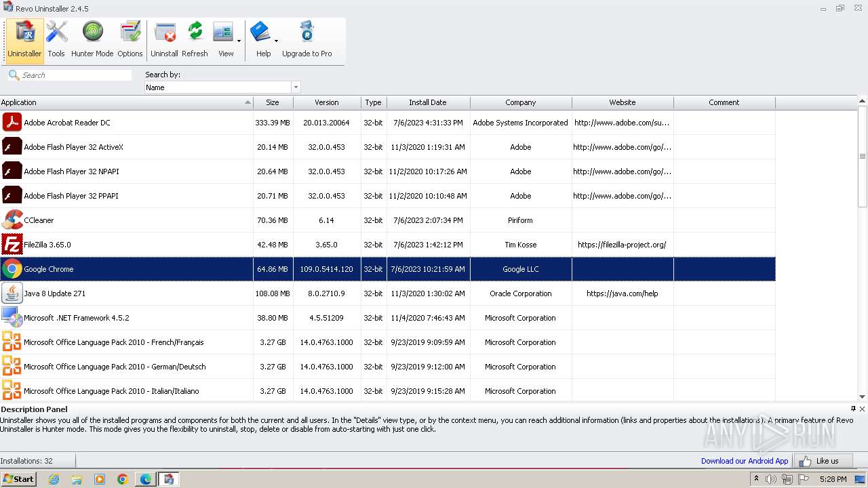Select Office Language Pack German icon
The image size is (868, 488).
coord(12,367)
